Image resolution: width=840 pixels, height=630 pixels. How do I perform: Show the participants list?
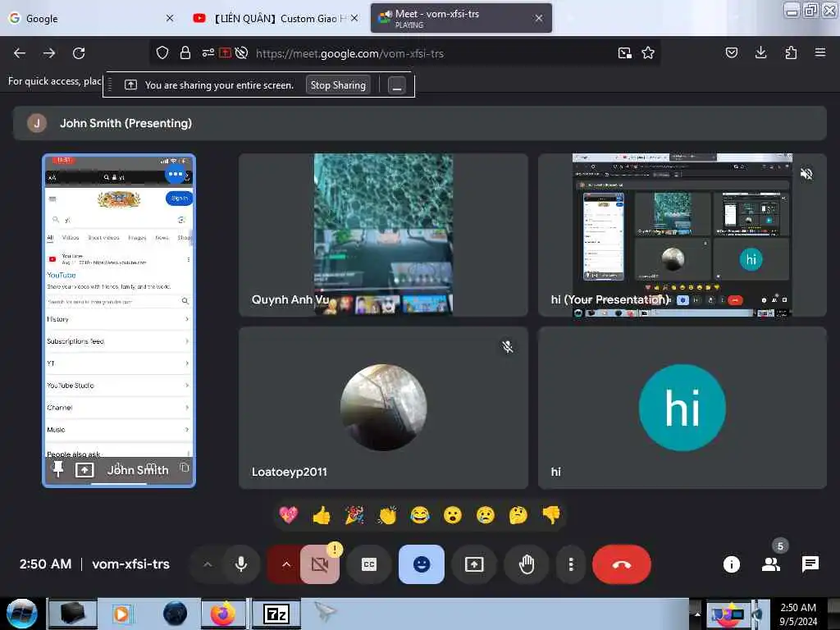(771, 564)
